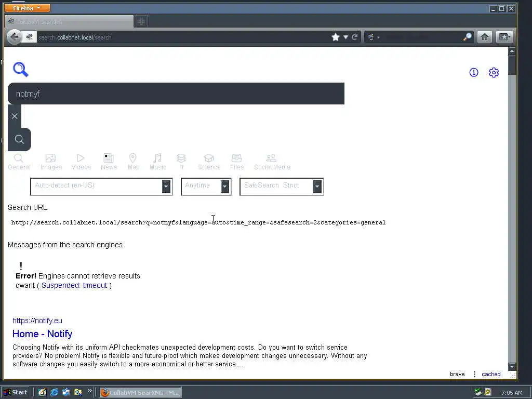
Task: Open the Suspended: timeout link
Action: [x=74, y=285]
